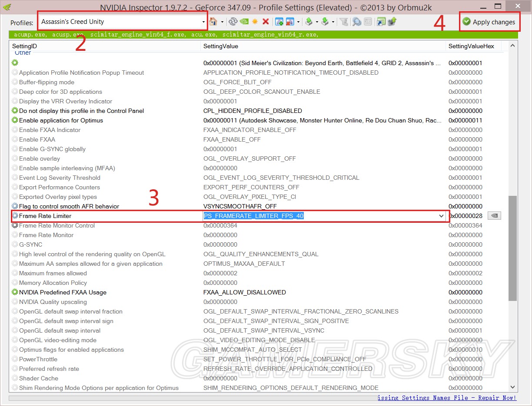Delete the current profile with the red X

click(266, 21)
